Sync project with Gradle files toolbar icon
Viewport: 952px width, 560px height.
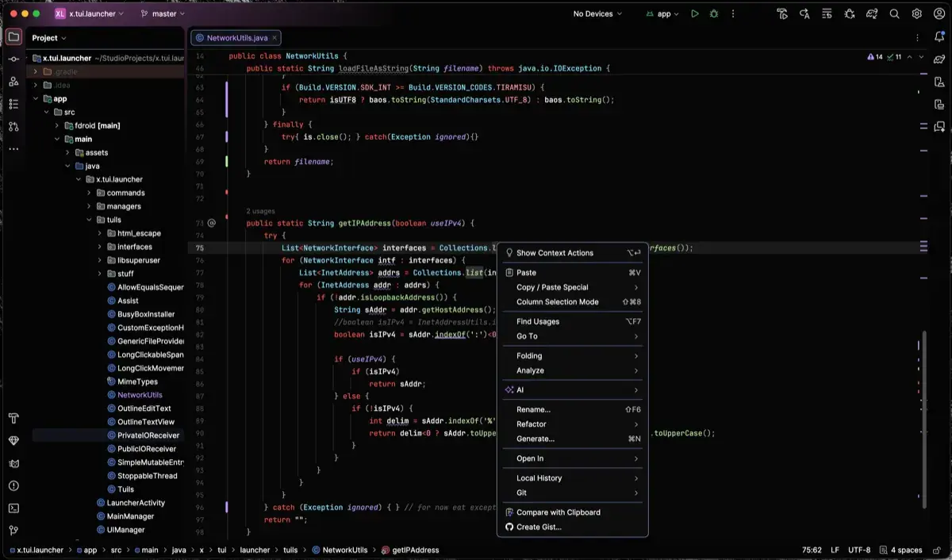pos(872,13)
